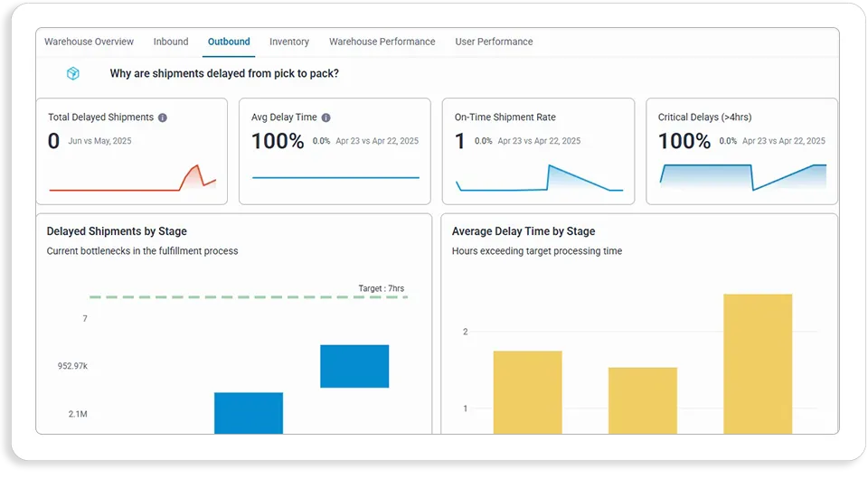Click the taller blue bar in Delayed Shipments chart

click(354, 366)
